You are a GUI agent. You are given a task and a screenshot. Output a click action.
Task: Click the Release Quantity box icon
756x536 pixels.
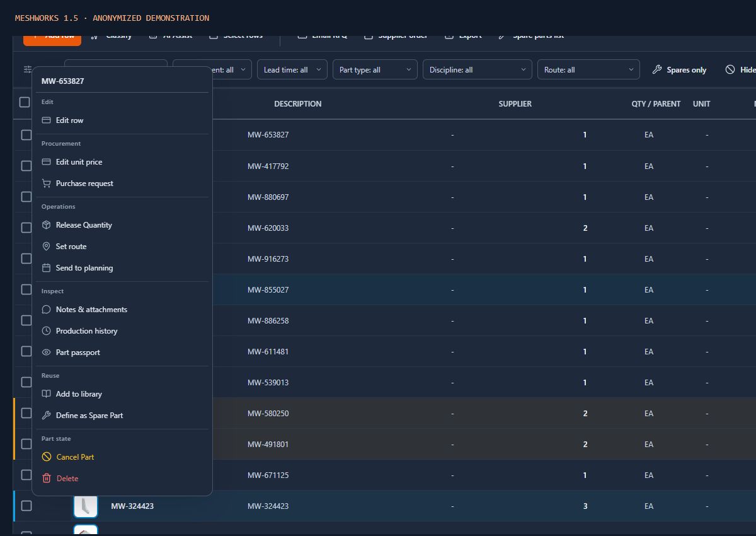point(46,225)
